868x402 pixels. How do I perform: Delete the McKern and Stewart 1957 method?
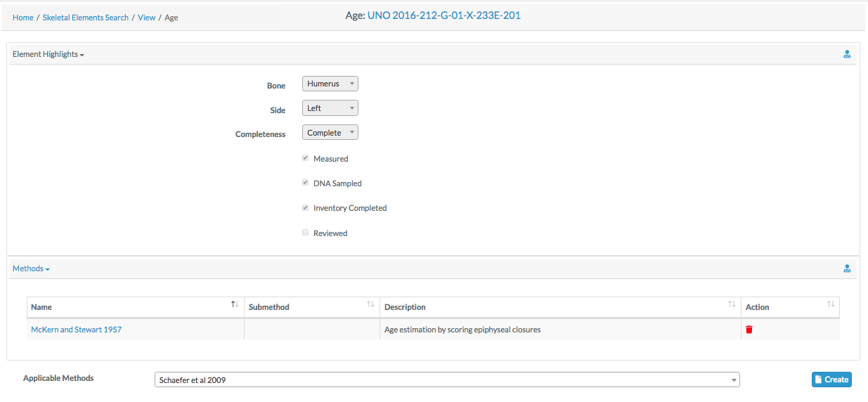pos(749,330)
